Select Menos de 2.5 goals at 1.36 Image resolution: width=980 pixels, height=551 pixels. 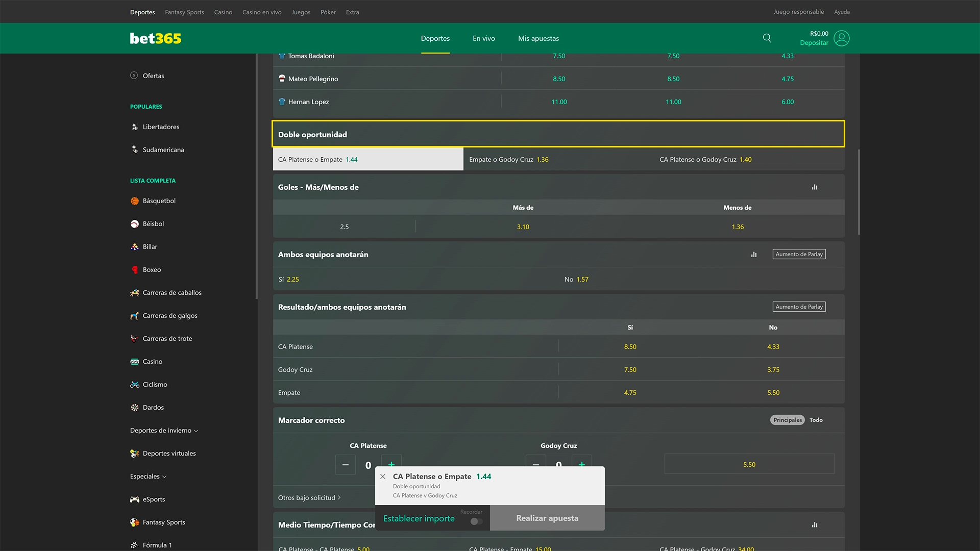[738, 227]
